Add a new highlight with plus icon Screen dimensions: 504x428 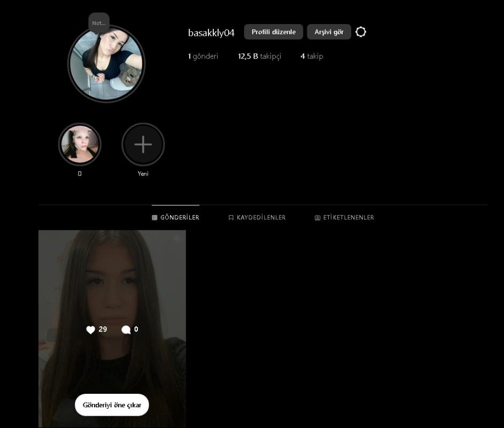[143, 144]
